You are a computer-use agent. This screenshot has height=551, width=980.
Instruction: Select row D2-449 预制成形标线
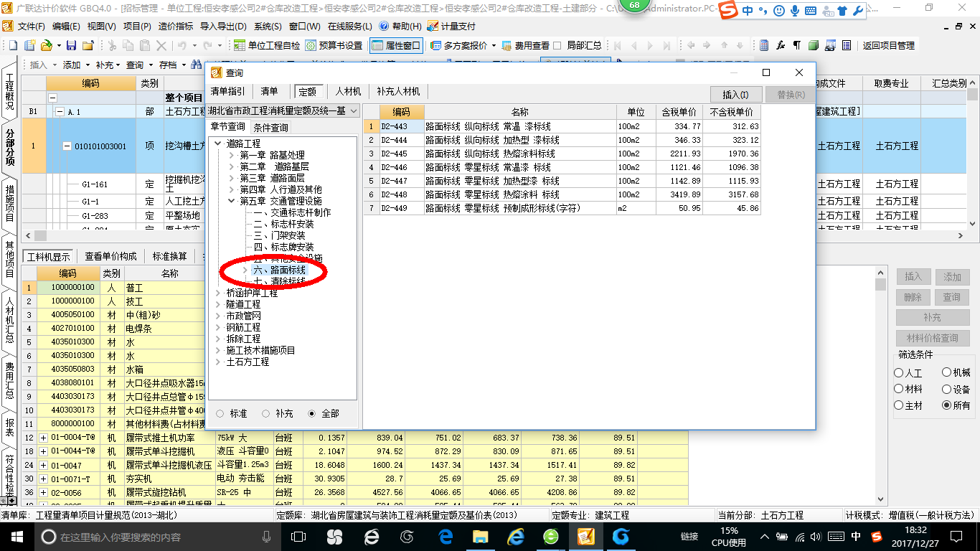click(562, 208)
